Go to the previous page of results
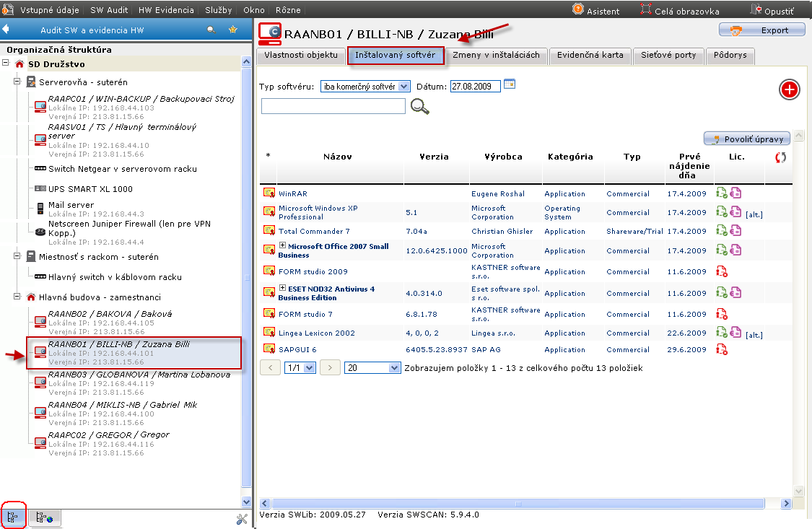This screenshot has height=529, width=812. [271, 368]
